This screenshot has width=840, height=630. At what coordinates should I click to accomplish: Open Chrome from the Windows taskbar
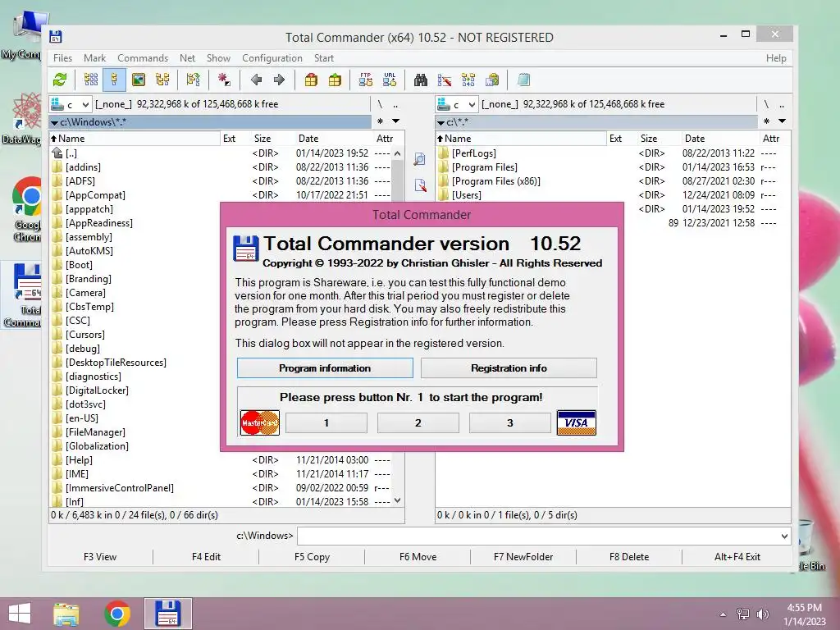click(117, 614)
